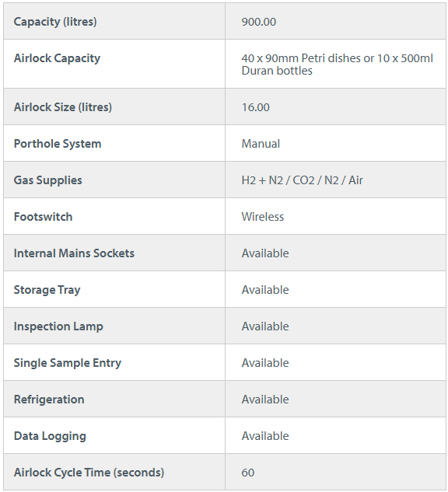Click Available beside Single Sample Entry
This screenshot has height=492, width=448.
265,363
